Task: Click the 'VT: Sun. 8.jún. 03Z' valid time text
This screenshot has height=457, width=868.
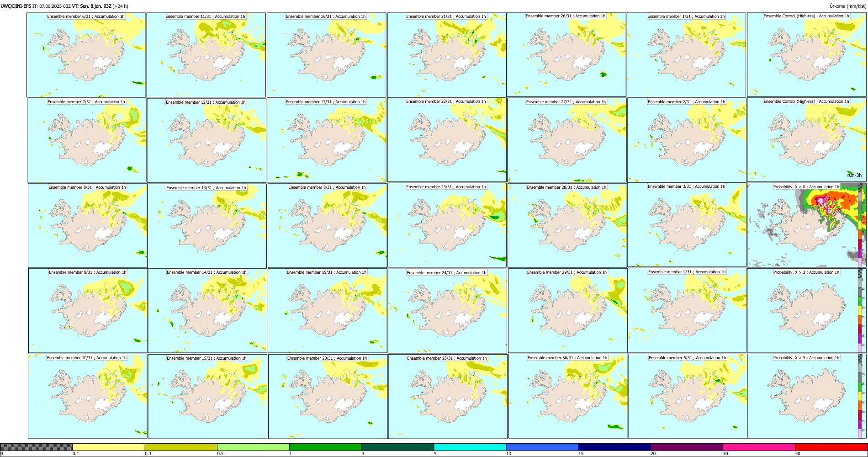Action: [x=92, y=6]
